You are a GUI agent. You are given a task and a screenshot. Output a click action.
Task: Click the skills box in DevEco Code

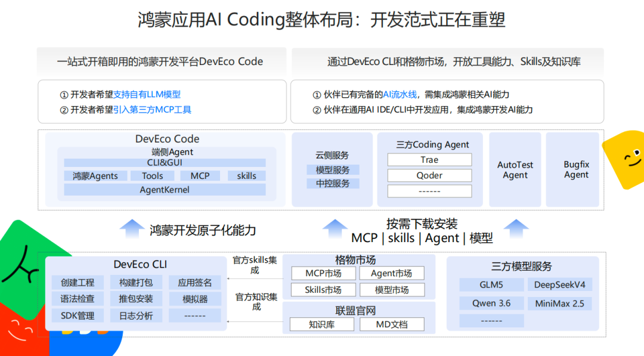[246, 176]
